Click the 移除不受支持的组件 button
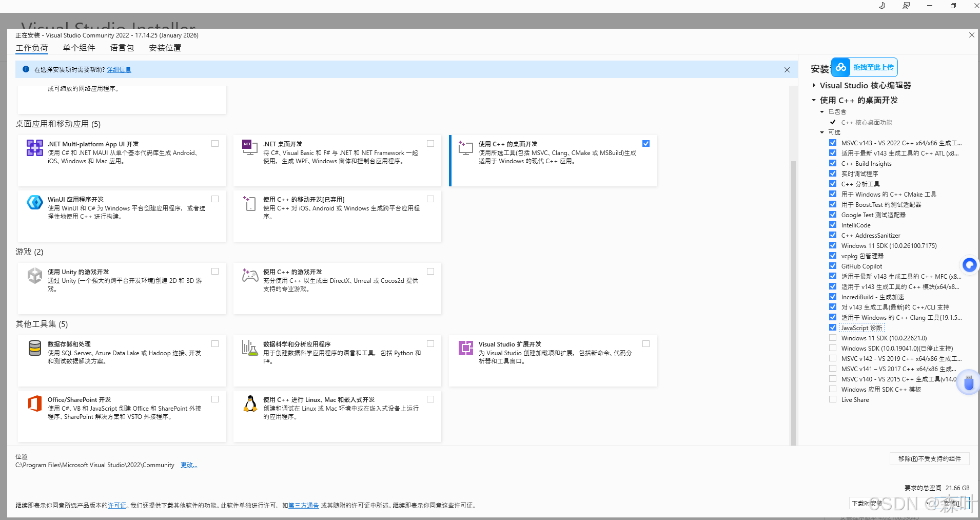This screenshot has width=980, height=520. (x=929, y=458)
